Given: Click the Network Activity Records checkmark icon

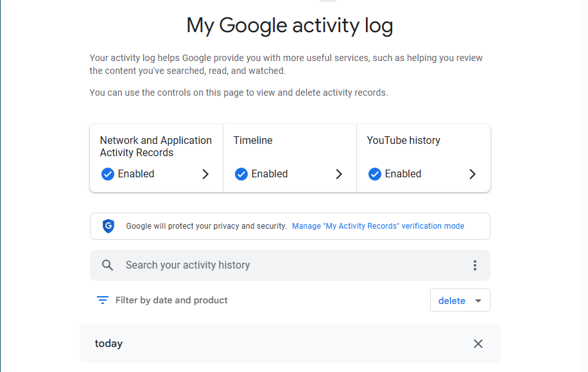Looking at the screenshot, I should pyautogui.click(x=107, y=174).
